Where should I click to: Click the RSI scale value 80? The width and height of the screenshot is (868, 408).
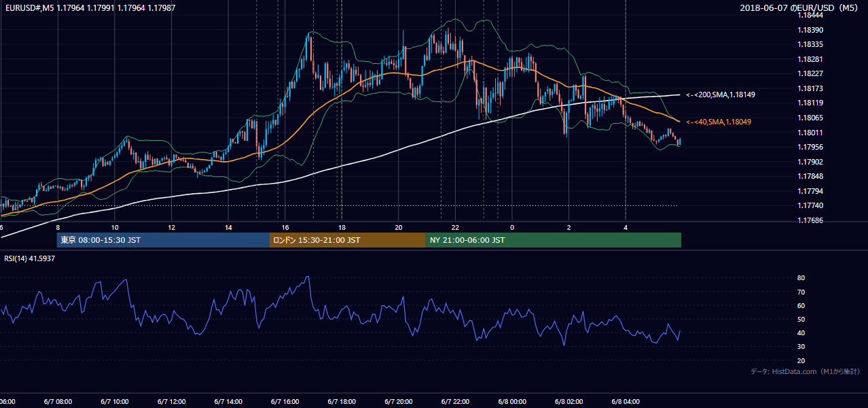pos(801,278)
